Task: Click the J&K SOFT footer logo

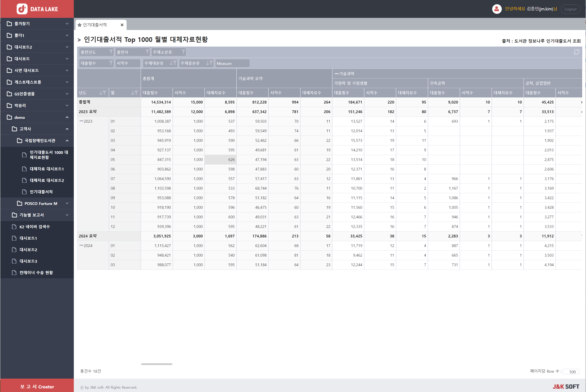Action: pyautogui.click(x=566, y=387)
